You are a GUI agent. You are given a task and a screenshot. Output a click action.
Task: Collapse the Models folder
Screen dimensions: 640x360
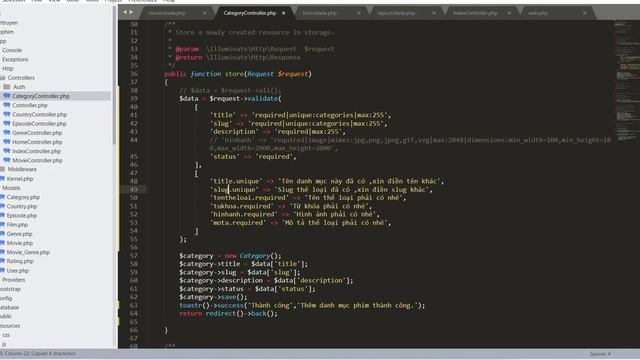pyautogui.click(x=11, y=188)
